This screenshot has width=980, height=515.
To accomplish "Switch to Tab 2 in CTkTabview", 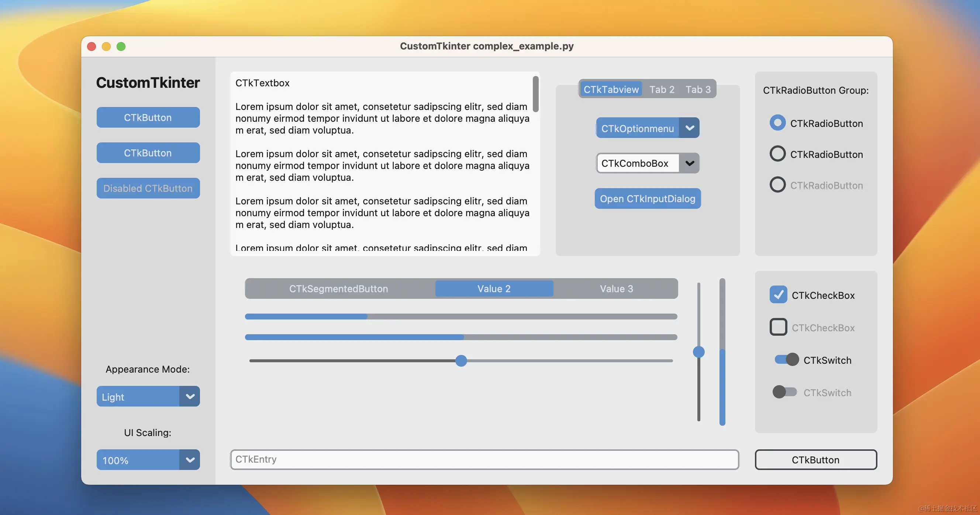I will [662, 88].
